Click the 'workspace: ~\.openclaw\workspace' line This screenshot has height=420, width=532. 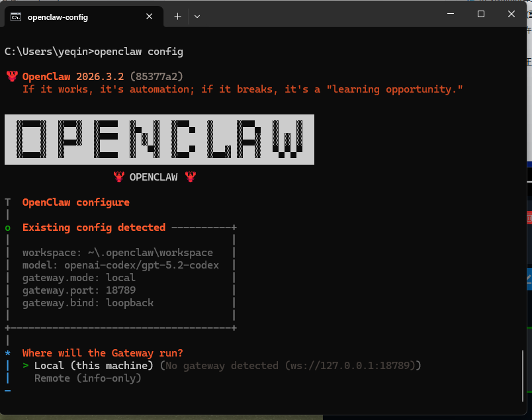coord(118,253)
